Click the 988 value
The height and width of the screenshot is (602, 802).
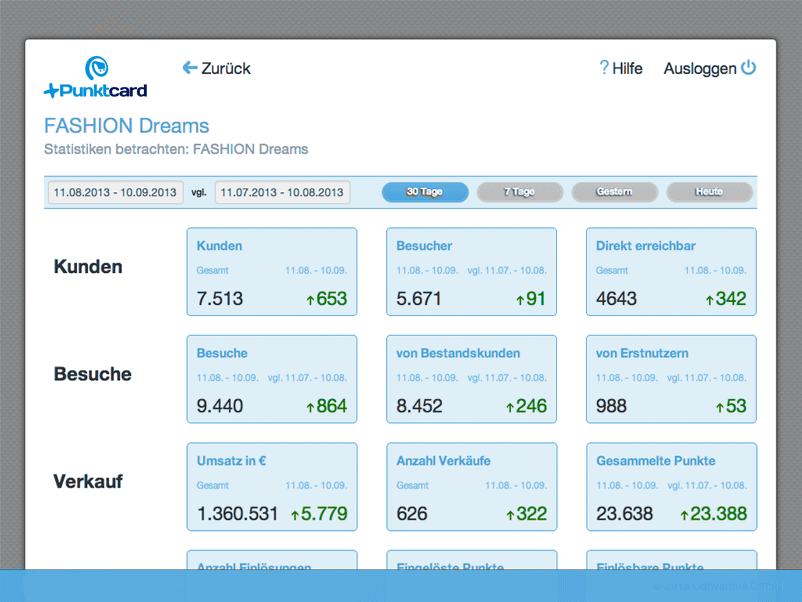[611, 406]
